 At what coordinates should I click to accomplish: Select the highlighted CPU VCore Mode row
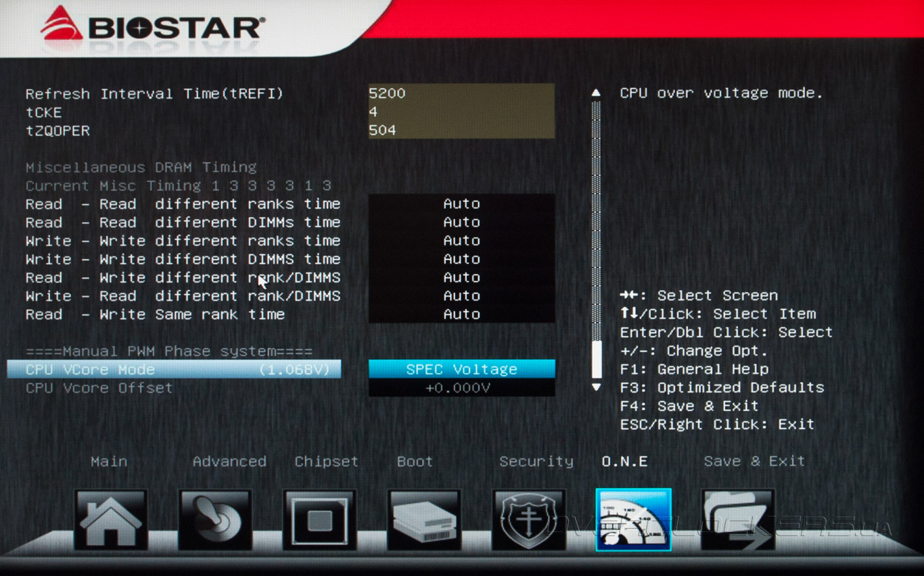174,369
